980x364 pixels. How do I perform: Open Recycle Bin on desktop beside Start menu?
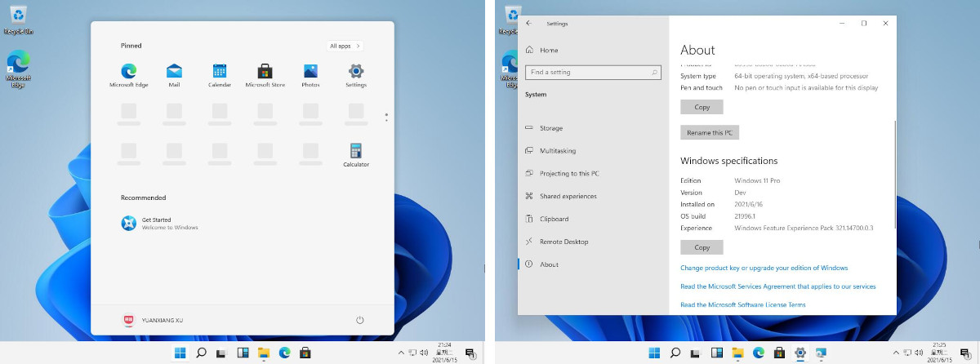tap(17, 20)
